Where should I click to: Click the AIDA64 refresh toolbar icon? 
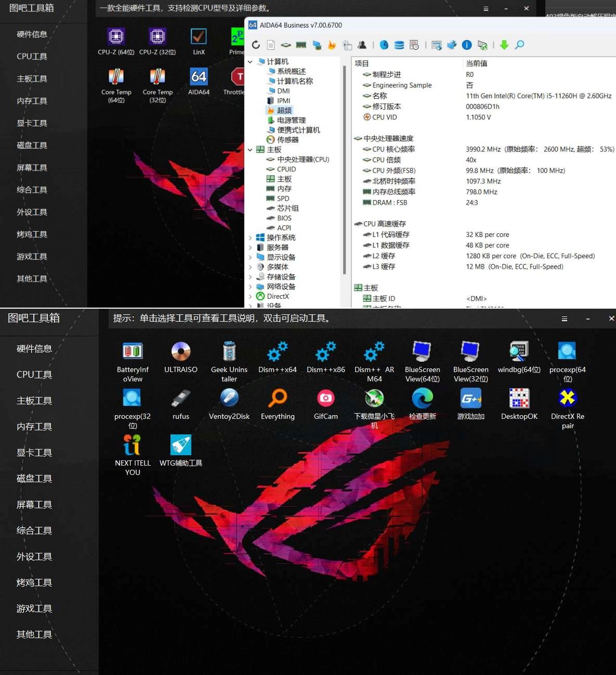pos(255,45)
